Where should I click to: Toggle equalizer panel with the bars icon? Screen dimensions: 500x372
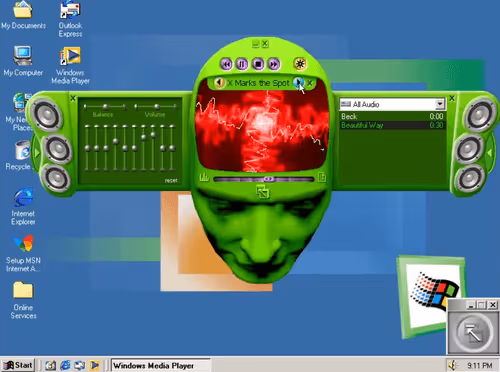coord(204,177)
